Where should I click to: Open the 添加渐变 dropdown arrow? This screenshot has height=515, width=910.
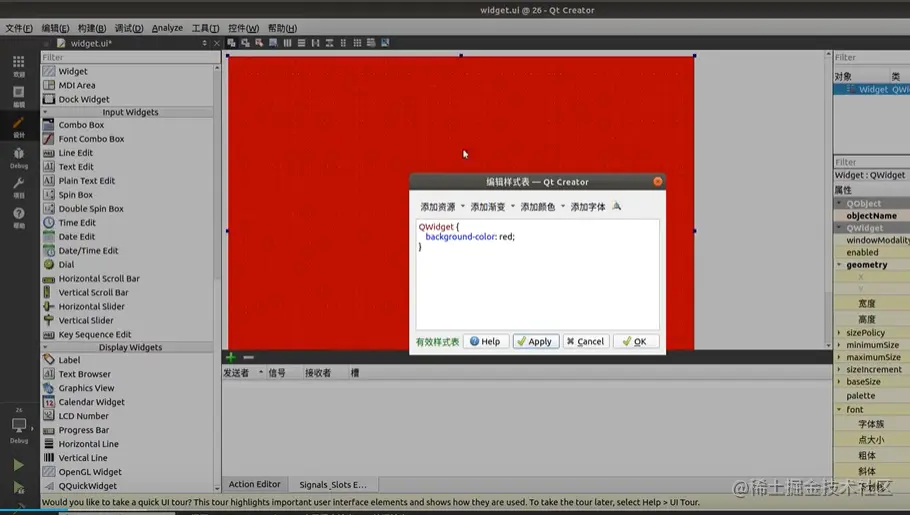512,206
